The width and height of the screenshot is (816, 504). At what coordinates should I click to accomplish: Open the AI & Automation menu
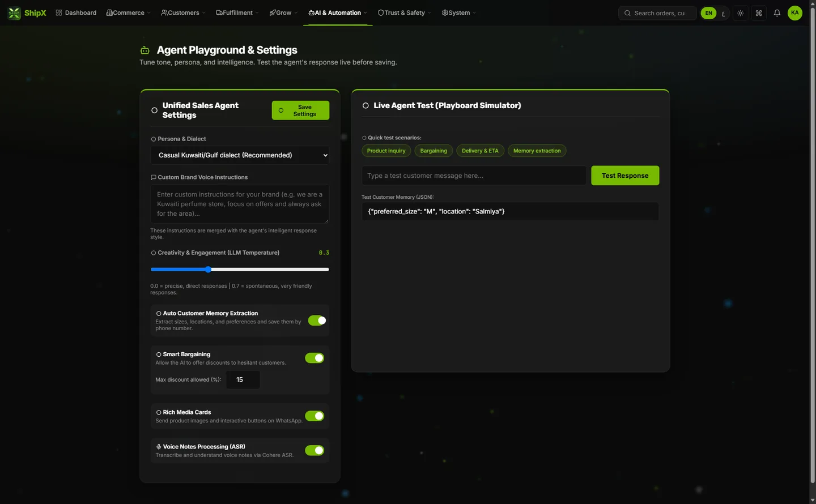(x=338, y=12)
